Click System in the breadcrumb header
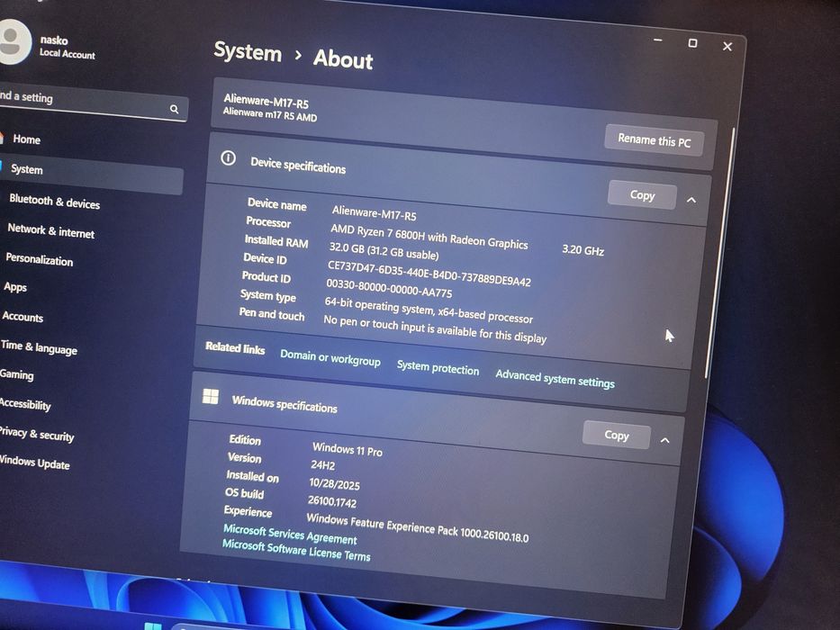The image size is (840, 630). click(x=248, y=52)
